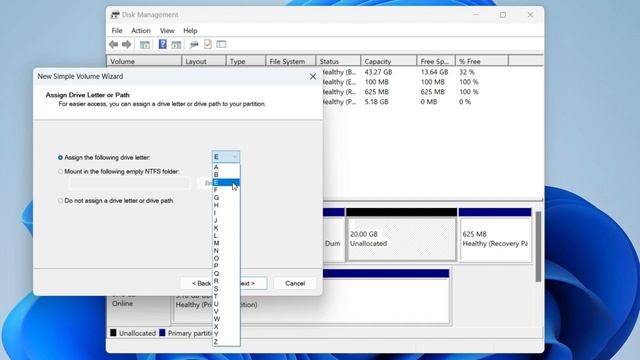Image resolution: width=640 pixels, height=360 pixels.
Task: Sort by the % Free column header
Action: click(482, 61)
